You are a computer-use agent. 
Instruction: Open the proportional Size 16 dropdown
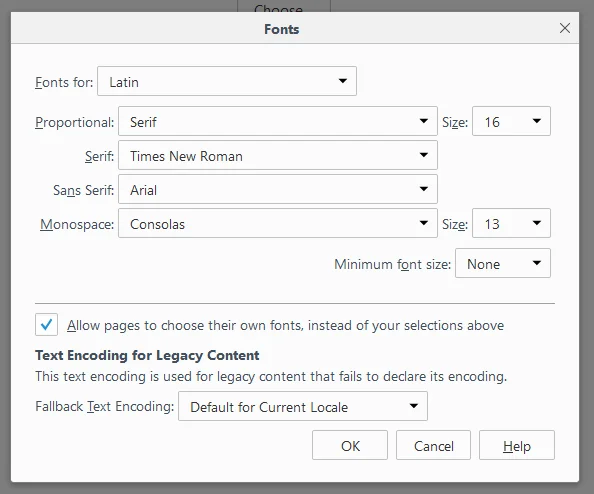[511, 121]
